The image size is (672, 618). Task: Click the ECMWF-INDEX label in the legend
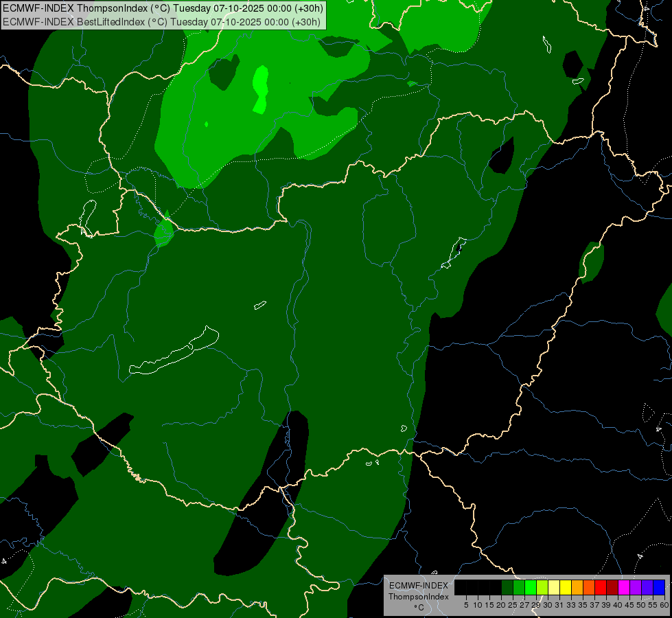pyautogui.click(x=419, y=586)
